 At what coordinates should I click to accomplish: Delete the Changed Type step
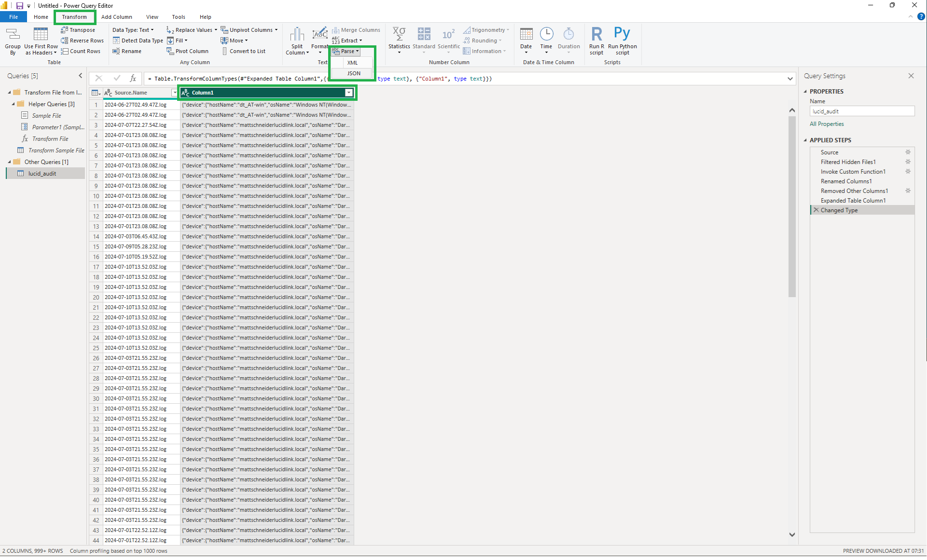pyautogui.click(x=816, y=210)
